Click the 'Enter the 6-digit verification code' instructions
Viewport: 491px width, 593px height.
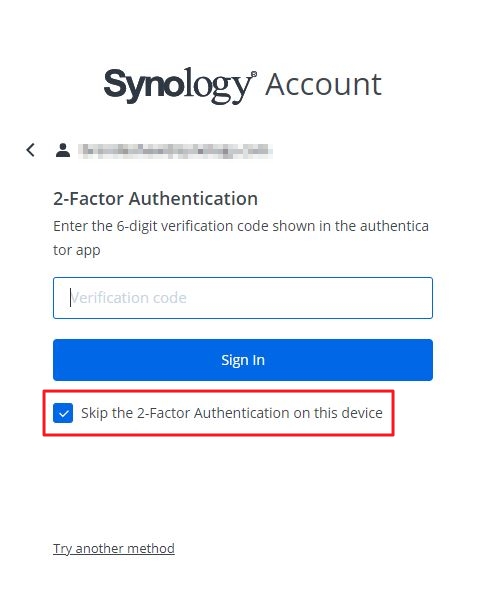[241, 226]
